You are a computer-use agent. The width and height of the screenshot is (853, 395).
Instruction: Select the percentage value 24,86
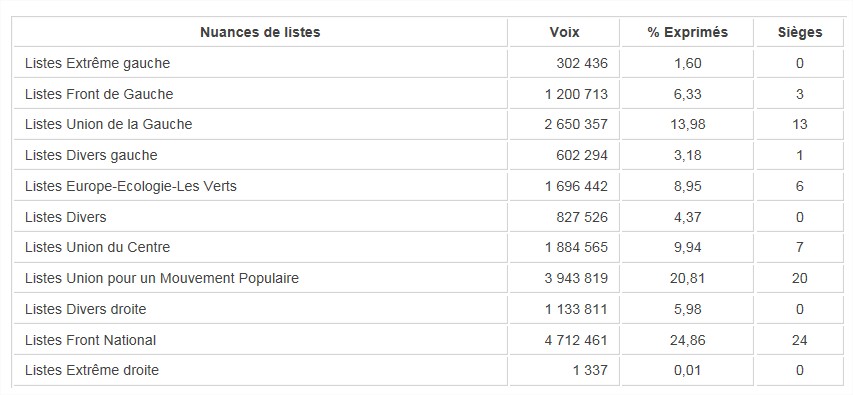pos(687,341)
